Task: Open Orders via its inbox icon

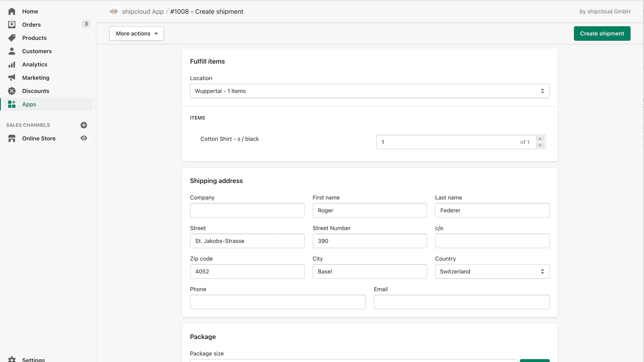Action: pos(12,25)
